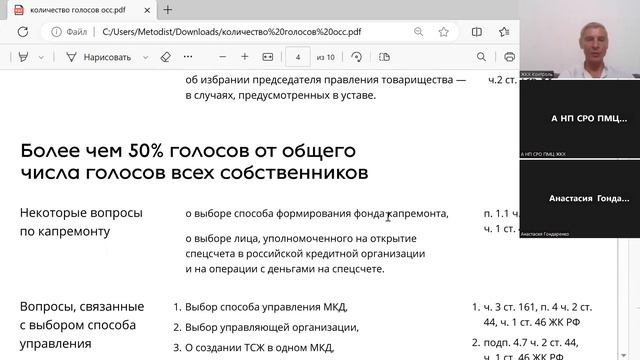Click the scrollbar down arrow at bottom right
The height and width of the screenshot is (360, 640).
623,356
